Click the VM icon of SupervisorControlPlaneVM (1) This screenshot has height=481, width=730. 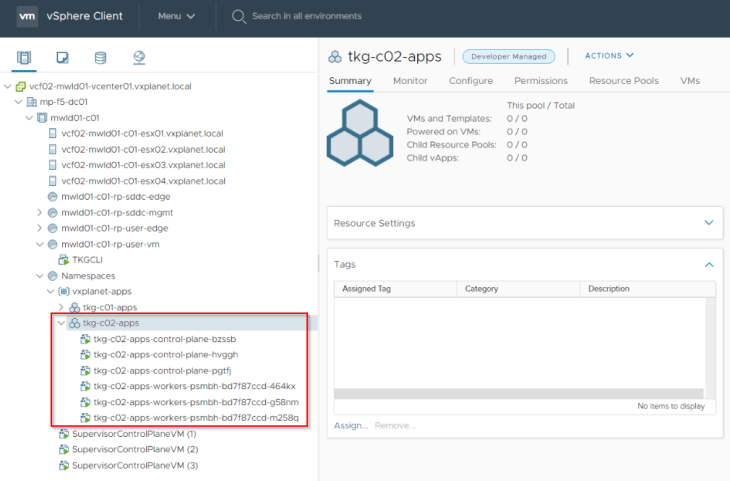point(63,434)
